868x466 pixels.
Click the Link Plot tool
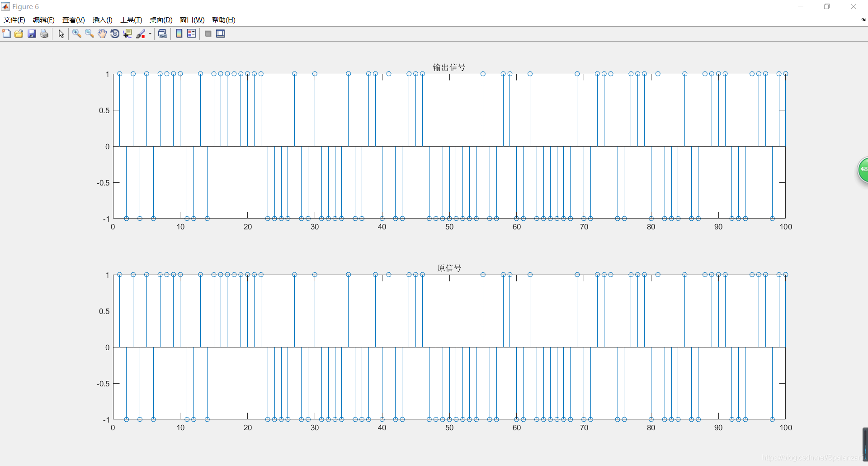click(x=163, y=34)
